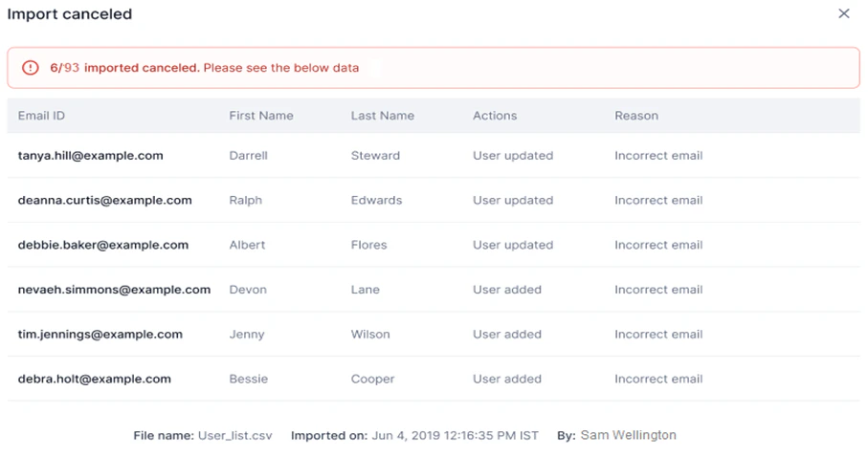The image size is (868, 457).
Task: Click the First Name column header
Action: [261, 116]
